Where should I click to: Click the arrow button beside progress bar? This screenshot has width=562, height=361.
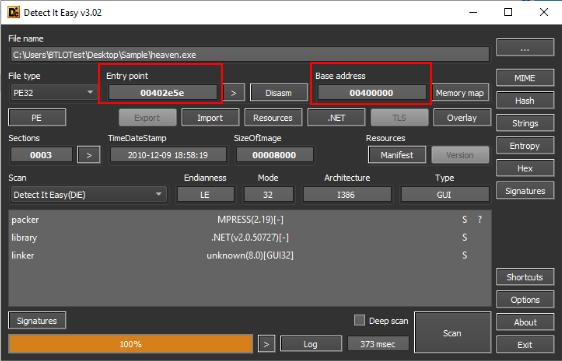(266, 344)
